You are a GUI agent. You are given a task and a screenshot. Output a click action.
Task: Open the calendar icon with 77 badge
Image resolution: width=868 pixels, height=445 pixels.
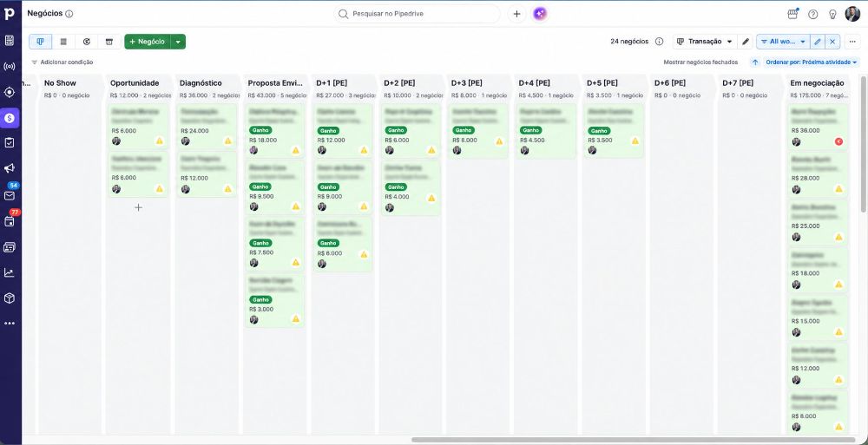(x=10, y=221)
